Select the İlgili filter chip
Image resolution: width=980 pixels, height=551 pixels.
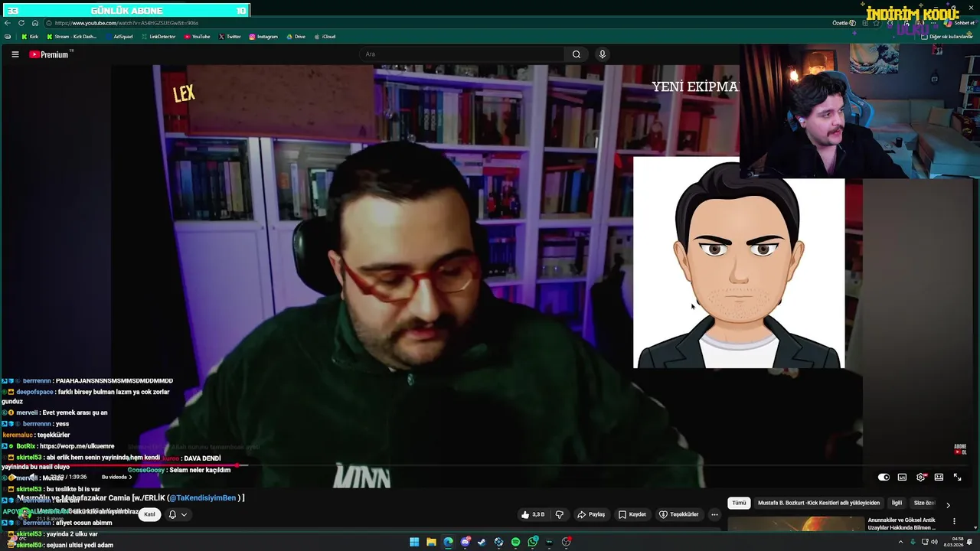click(897, 503)
